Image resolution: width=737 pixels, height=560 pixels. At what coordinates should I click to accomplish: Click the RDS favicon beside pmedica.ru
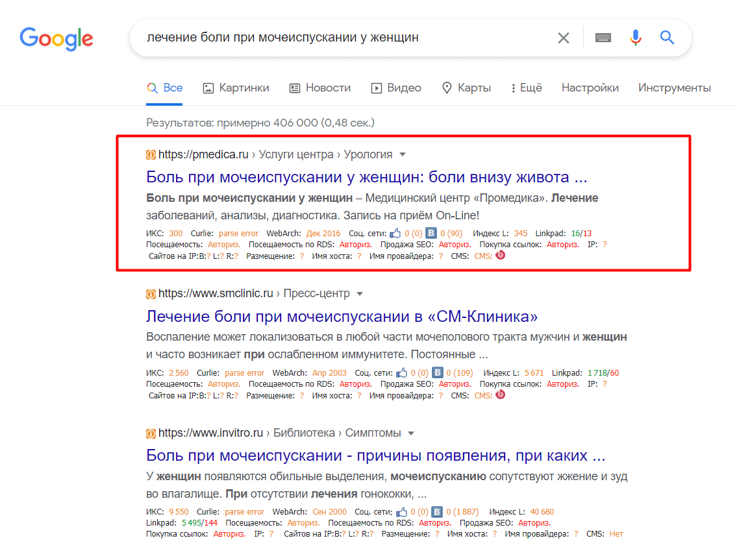151,154
